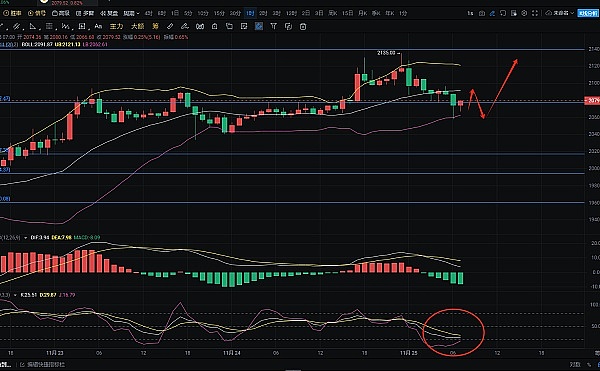Pick the ruler measurement tool
This screenshot has width=600, height=371.
[x=170, y=26]
